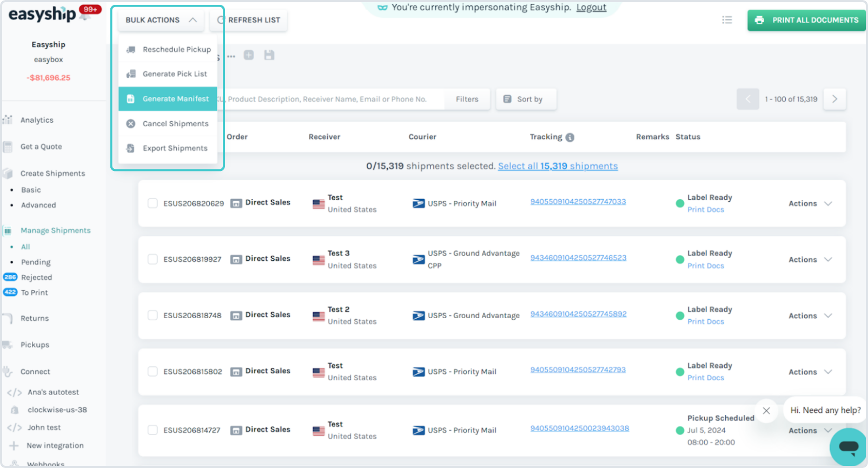The image size is (868, 468).
Task: Select shipment ESUS206814727 checkbox
Action: [x=153, y=430]
